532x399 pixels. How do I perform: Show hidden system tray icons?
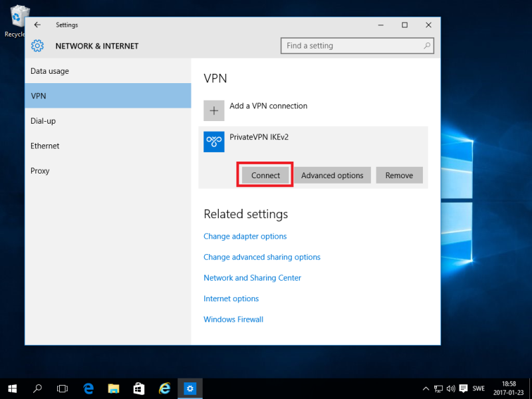pos(426,388)
